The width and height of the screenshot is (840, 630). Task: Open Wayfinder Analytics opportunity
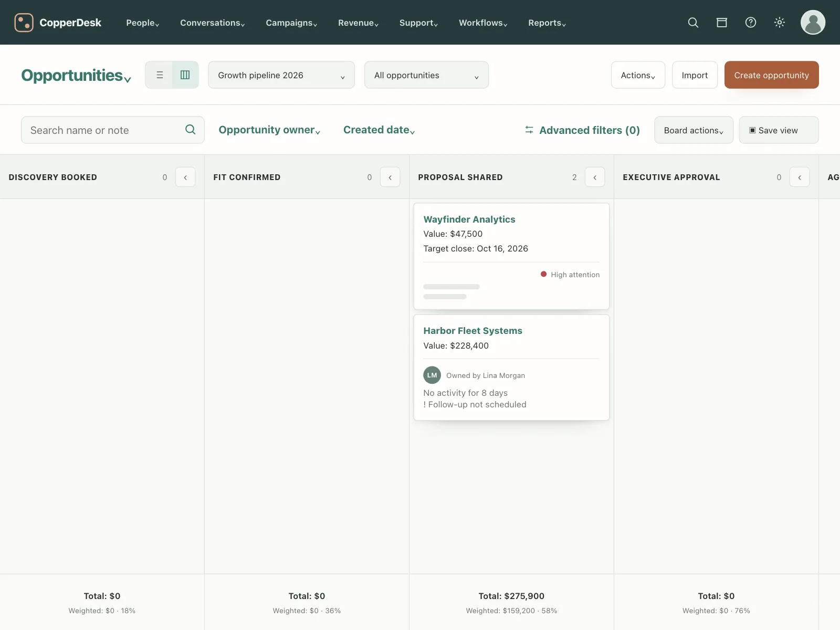469,219
